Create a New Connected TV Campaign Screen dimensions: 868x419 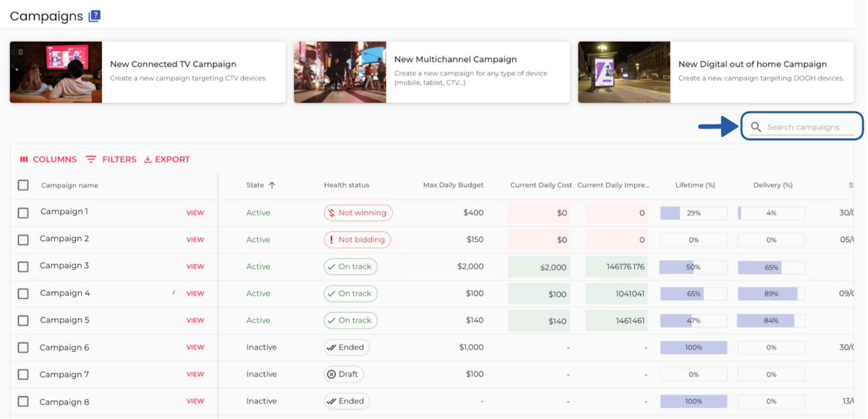[x=148, y=72]
